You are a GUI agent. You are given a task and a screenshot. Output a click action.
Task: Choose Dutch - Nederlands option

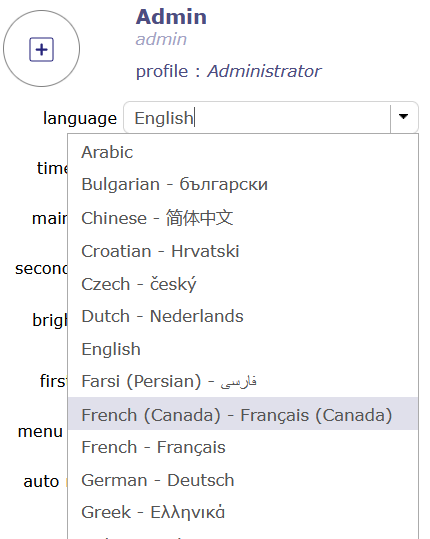click(x=243, y=316)
